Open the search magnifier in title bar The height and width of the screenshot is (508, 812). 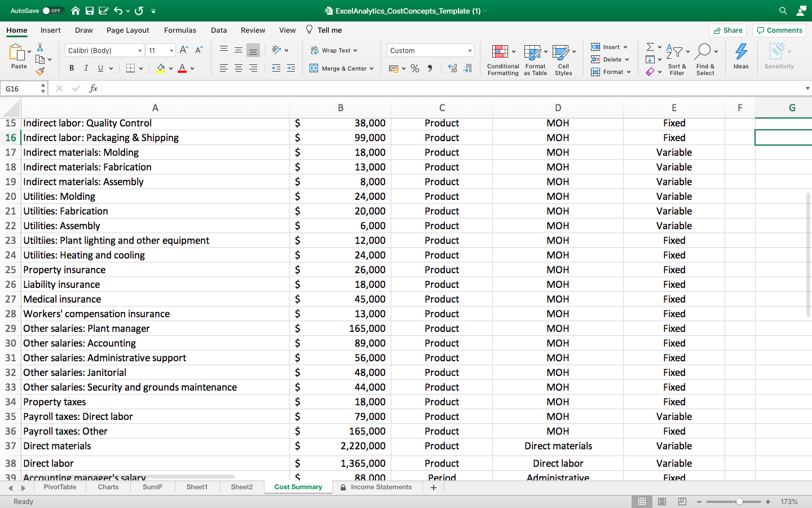point(783,11)
